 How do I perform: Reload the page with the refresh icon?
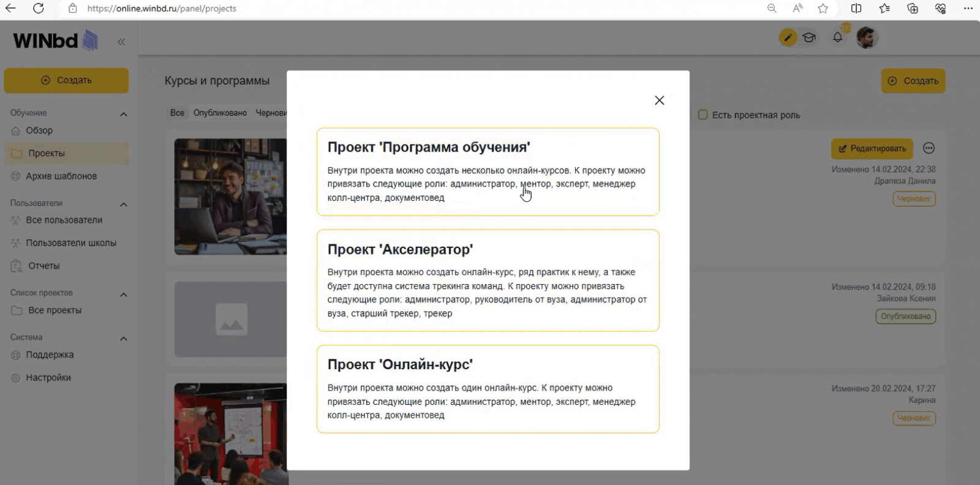39,9
